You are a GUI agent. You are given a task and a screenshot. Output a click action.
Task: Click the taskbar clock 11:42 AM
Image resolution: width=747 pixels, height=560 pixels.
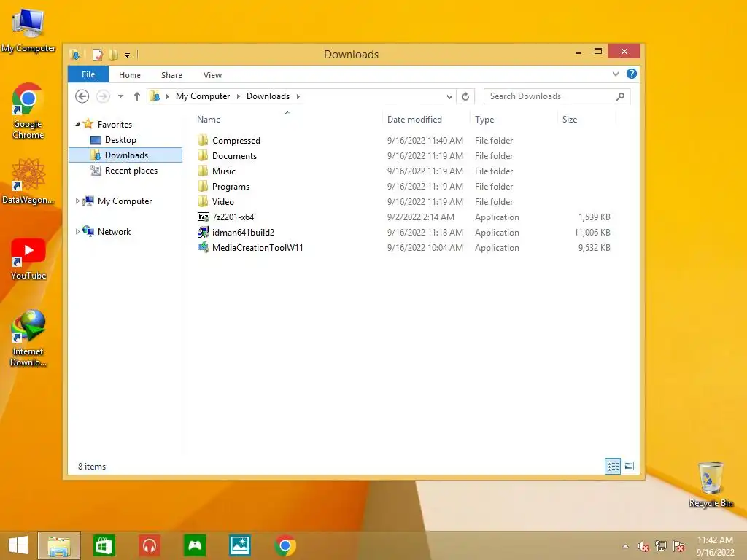point(715,540)
